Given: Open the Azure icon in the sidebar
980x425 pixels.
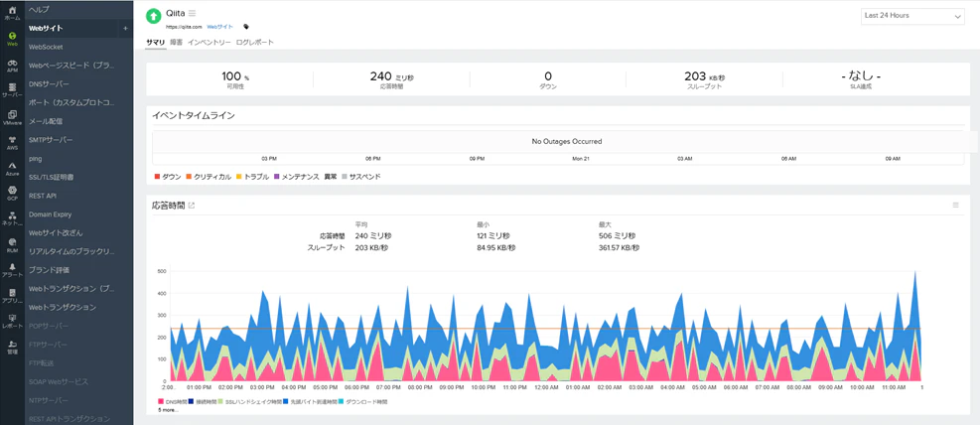Looking at the screenshot, I should 13,166.
